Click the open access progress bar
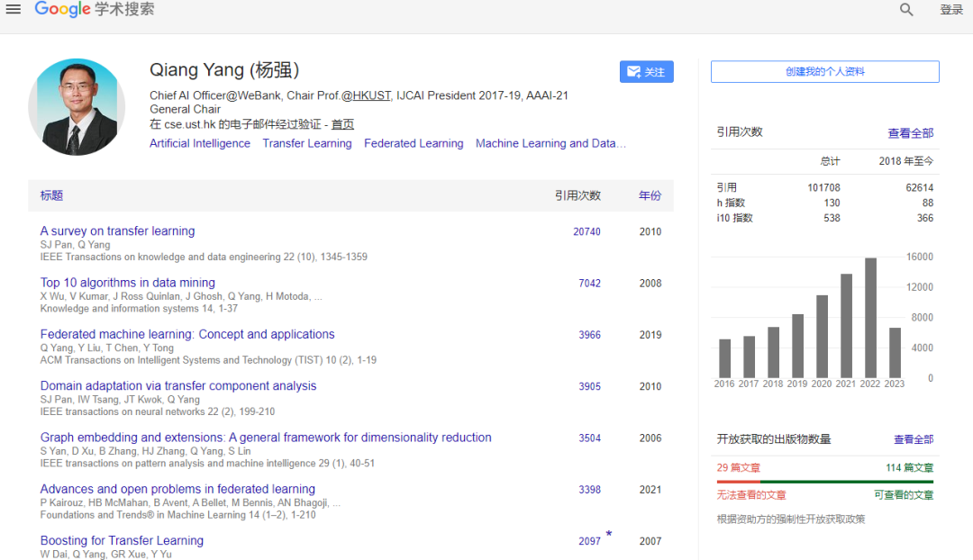Screen dimensions: 973x560 click(x=824, y=482)
